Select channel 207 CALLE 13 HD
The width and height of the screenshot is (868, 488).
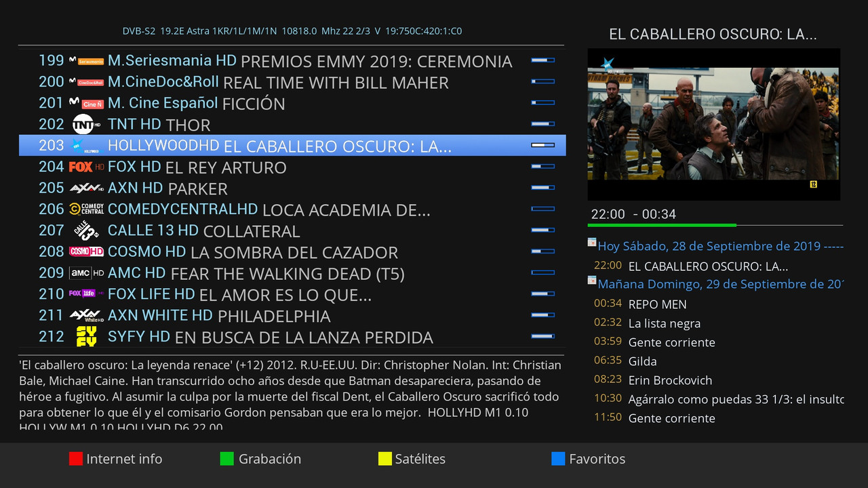(x=292, y=230)
